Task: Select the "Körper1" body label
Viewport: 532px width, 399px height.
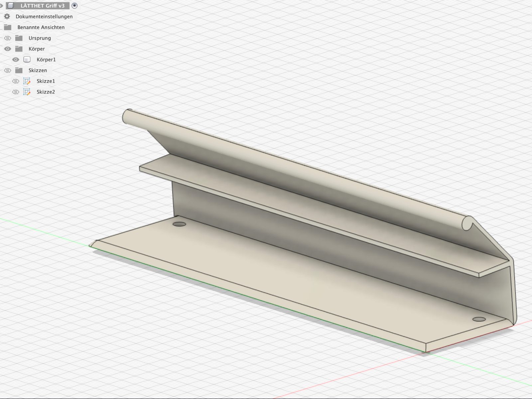Action: point(46,60)
